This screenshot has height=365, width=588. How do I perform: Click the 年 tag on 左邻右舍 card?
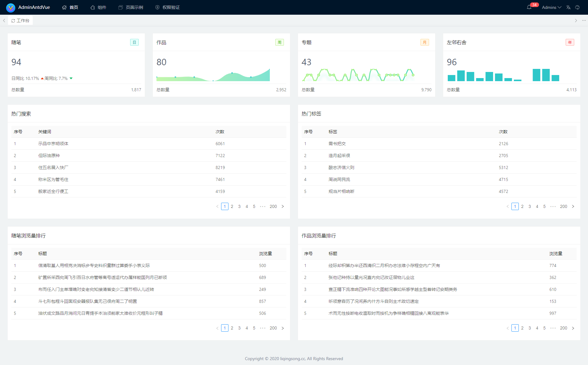coord(570,42)
